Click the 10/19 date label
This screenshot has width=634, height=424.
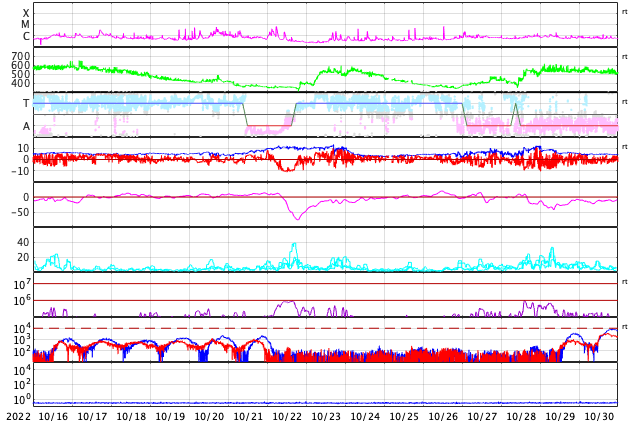pyautogui.click(x=170, y=416)
